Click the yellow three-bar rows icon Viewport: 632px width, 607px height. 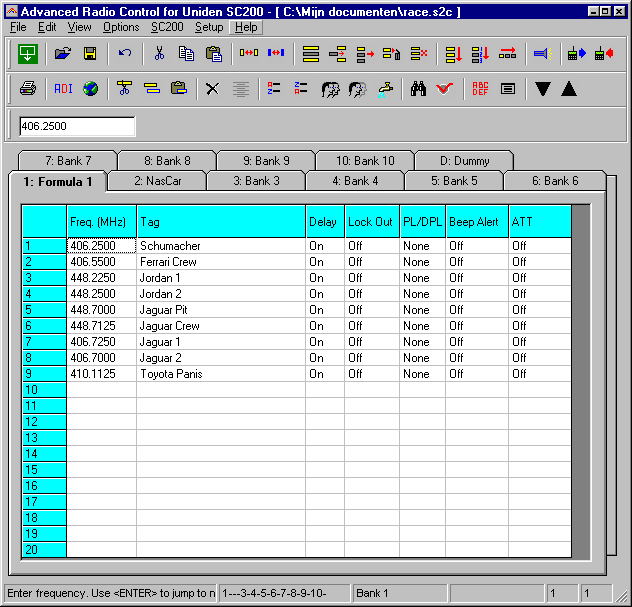tap(311, 54)
